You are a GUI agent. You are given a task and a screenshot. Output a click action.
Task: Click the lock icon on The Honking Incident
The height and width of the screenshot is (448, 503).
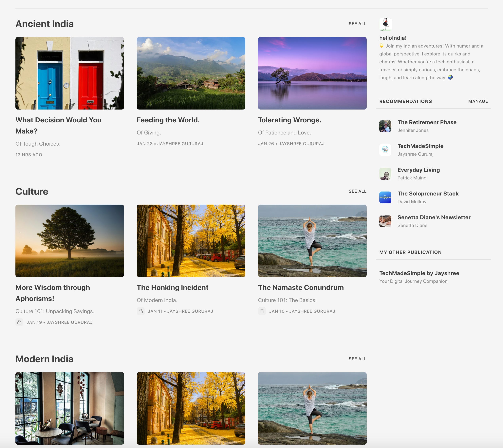tap(141, 311)
